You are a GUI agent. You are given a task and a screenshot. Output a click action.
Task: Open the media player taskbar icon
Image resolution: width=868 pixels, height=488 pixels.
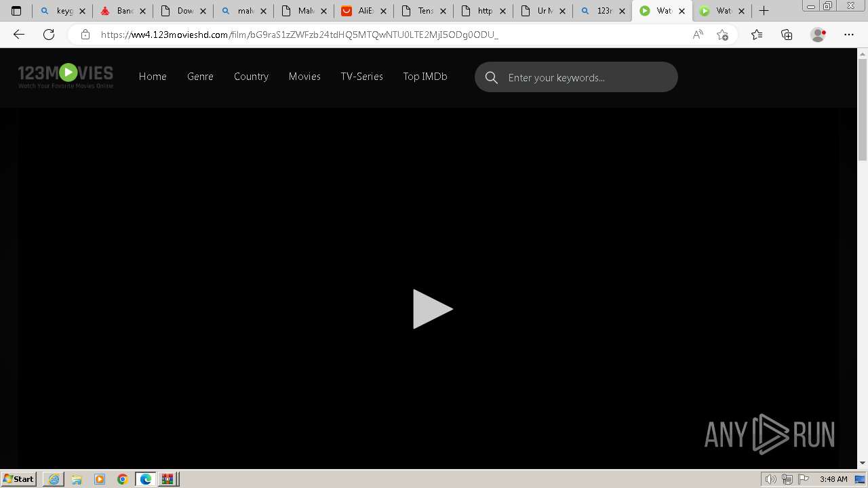pyautogui.click(x=100, y=479)
